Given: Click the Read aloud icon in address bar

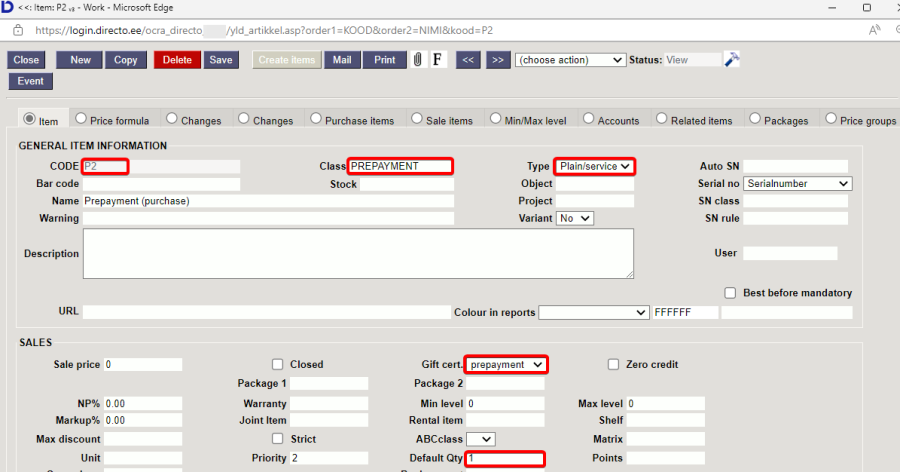Looking at the screenshot, I should (x=874, y=30).
